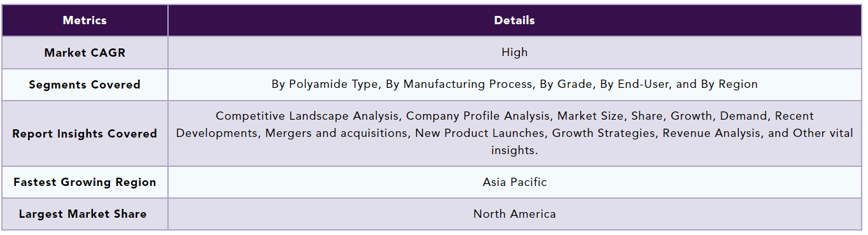This screenshot has height=235, width=868.
Task: Select the Largest Market Share label
Action: [83, 214]
